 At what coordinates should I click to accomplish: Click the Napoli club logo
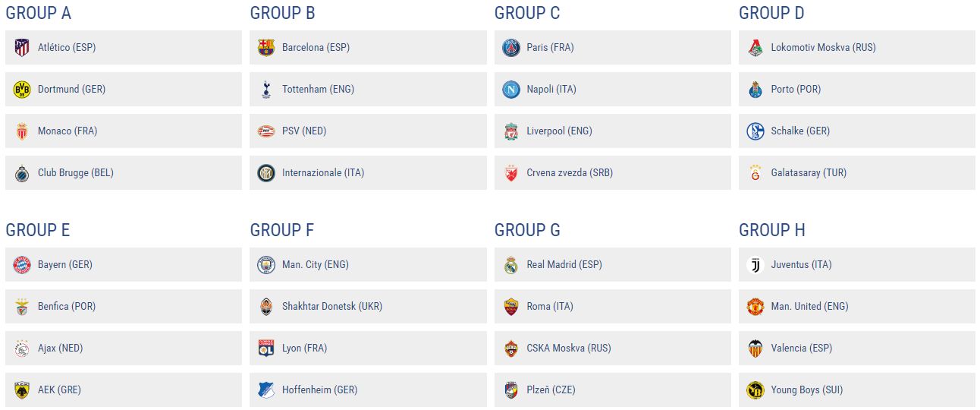510,90
